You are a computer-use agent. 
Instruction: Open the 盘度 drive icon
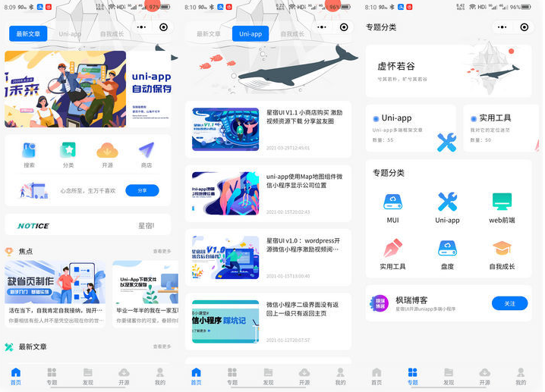[447, 248]
